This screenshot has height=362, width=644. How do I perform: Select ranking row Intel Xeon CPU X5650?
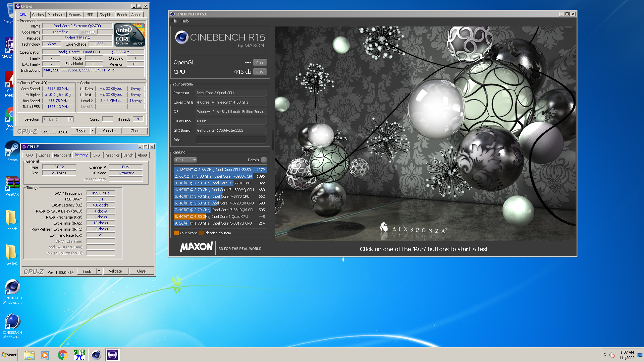(x=220, y=170)
